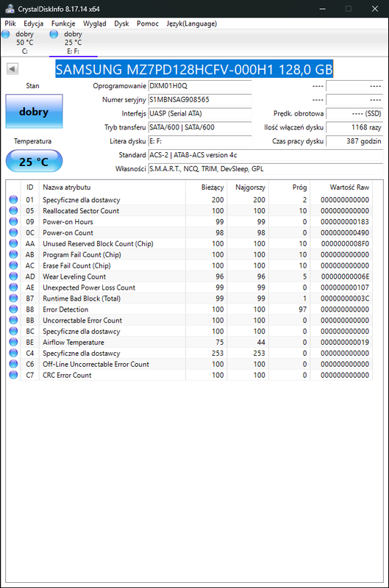Click the previous disk arrow button

coord(13,69)
